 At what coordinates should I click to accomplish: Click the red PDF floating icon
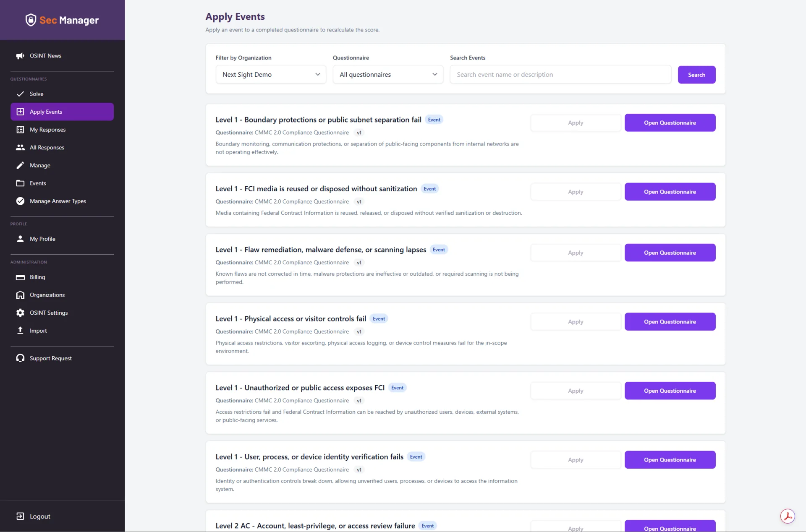click(788, 516)
